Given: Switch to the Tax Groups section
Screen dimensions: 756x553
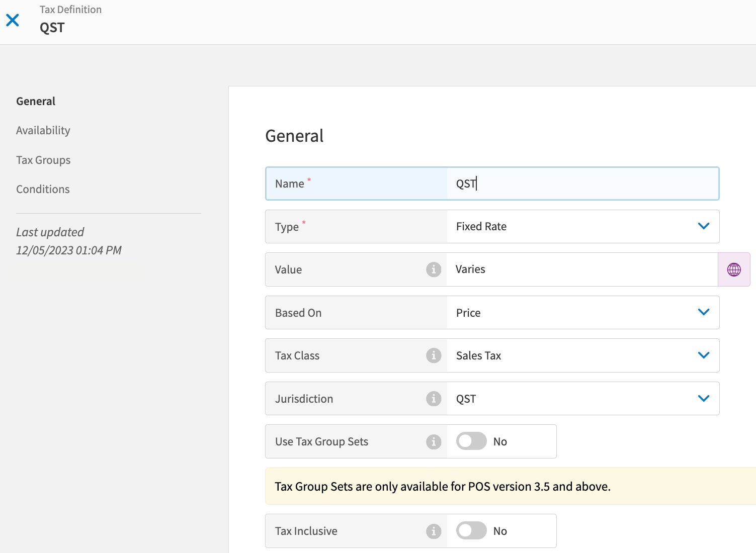Looking at the screenshot, I should [43, 160].
